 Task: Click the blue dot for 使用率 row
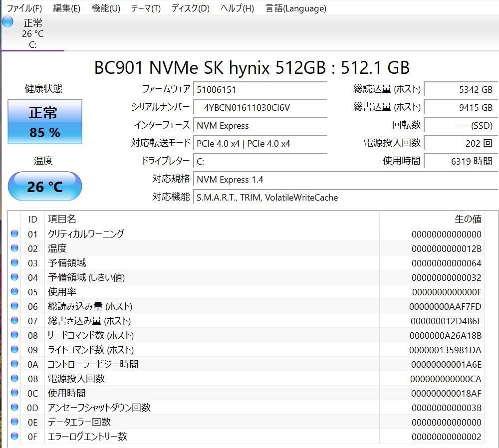click(15, 292)
